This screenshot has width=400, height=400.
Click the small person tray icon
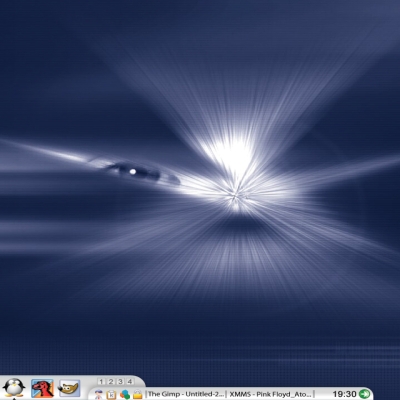click(x=99, y=395)
